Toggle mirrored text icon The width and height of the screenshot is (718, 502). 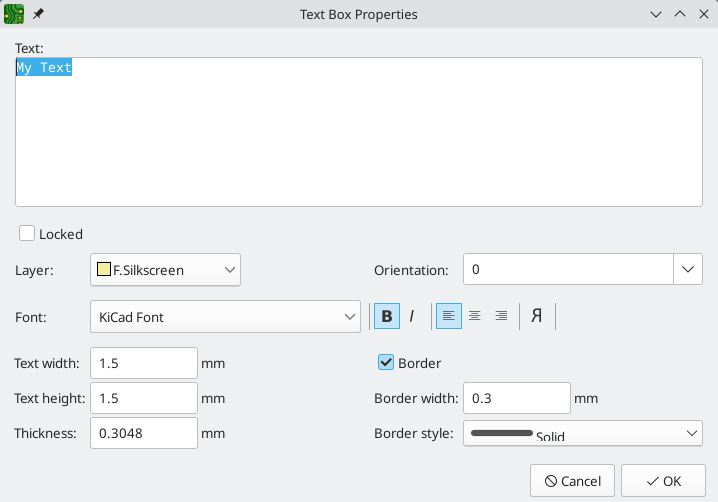click(537, 316)
